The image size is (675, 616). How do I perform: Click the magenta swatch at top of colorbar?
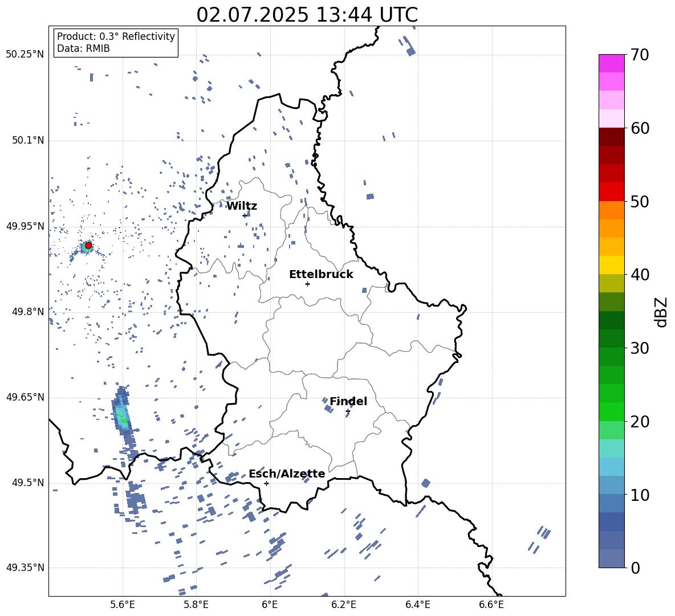(611, 63)
